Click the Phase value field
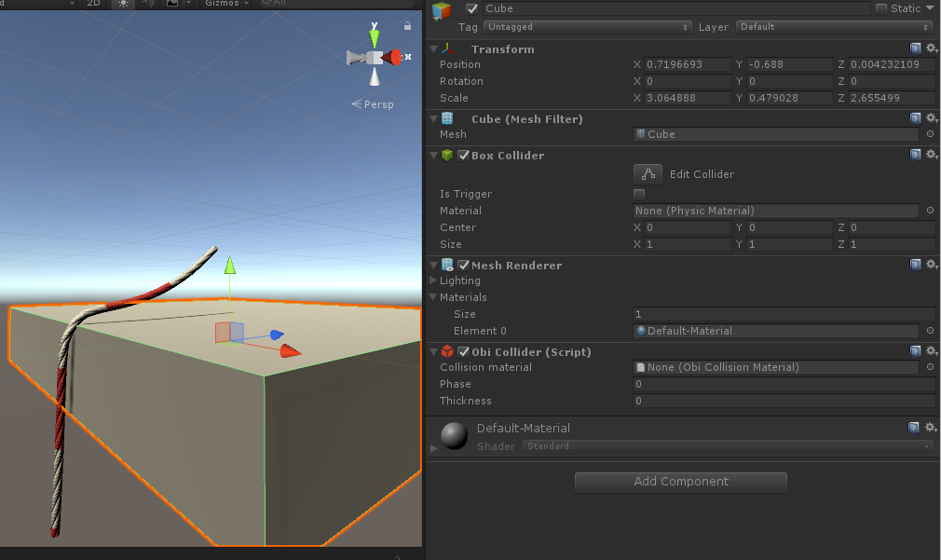The height and width of the screenshot is (560, 941). coord(784,384)
